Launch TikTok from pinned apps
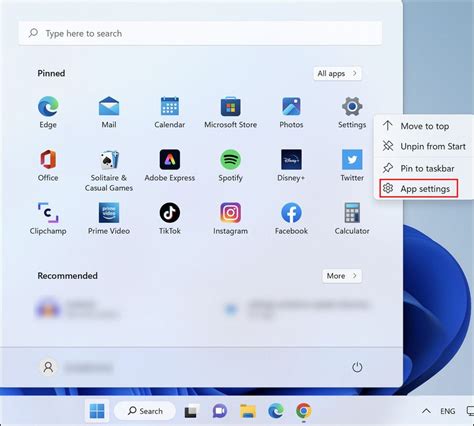This screenshot has height=426, width=474. coord(170,219)
